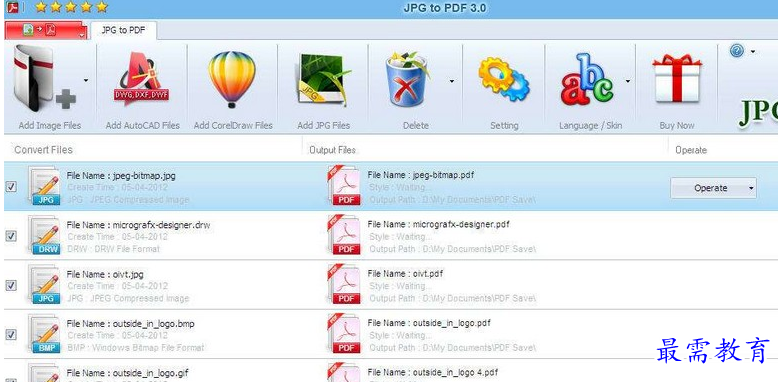Click the Add CorelDraw Files label
This screenshot has width=778, height=382.
tap(233, 126)
